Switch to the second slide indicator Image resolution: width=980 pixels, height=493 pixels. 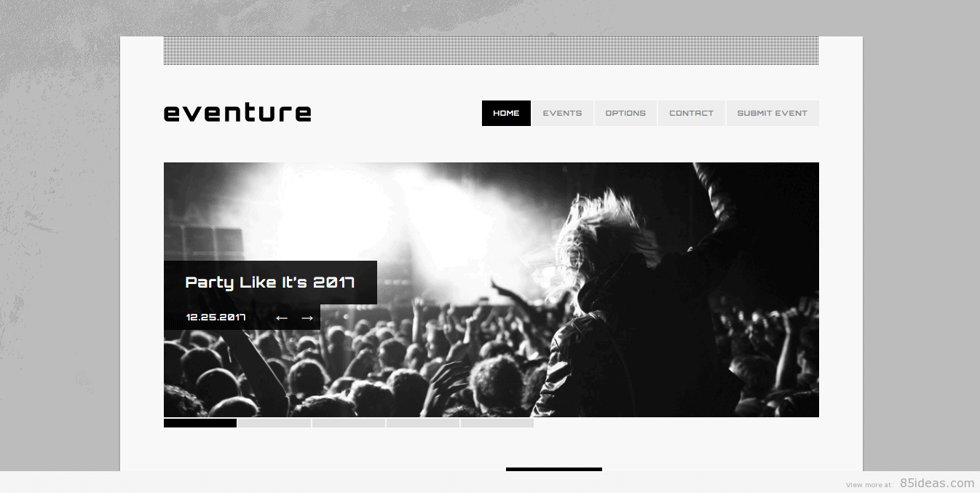[274, 423]
